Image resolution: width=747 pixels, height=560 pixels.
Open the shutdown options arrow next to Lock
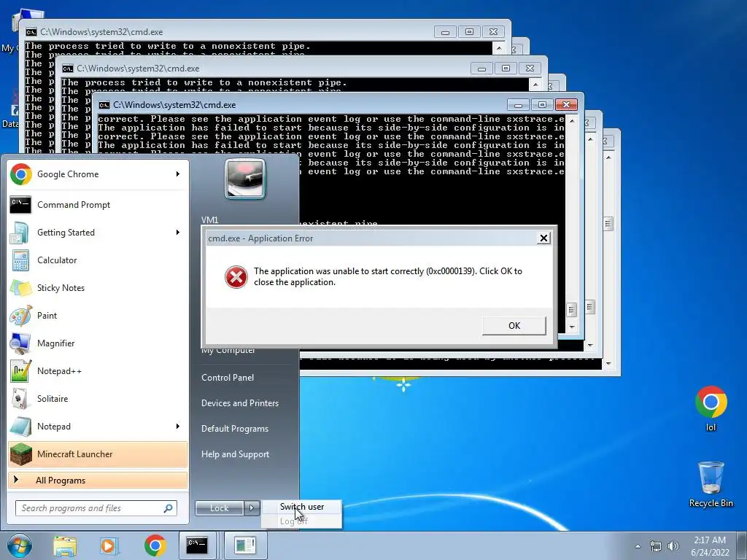pos(252,508)
